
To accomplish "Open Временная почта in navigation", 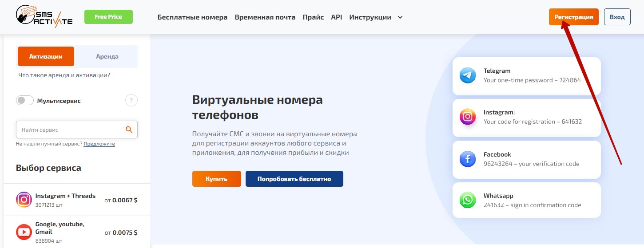I will coord(265,17).
